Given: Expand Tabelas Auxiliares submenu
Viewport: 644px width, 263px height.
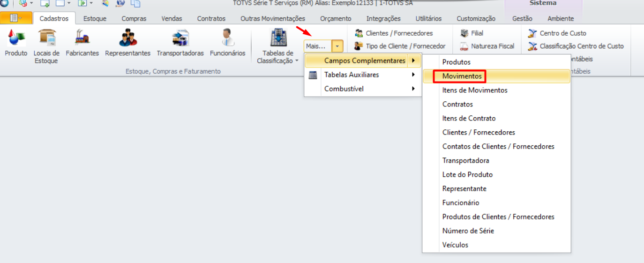Looking at the screenshot, I should pyautogui.click(x=363, y=75).
